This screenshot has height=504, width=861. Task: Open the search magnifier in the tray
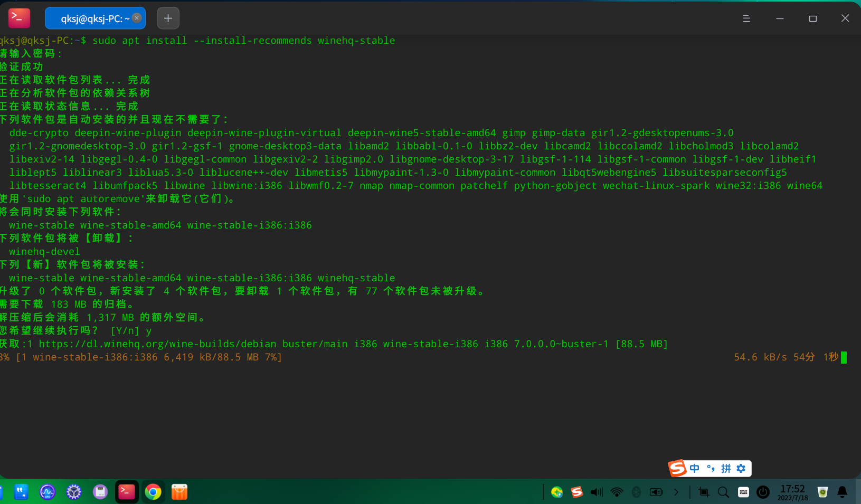tap(724, 492)
